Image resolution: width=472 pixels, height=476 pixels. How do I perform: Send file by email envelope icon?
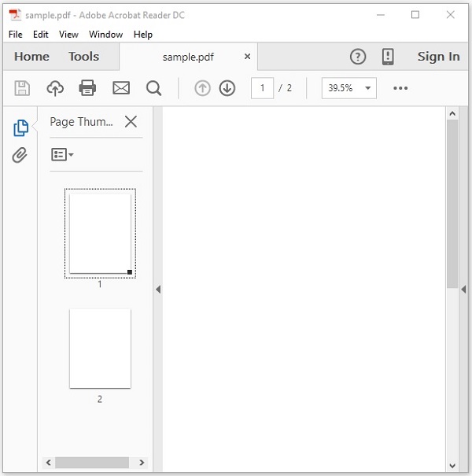point(120,88)
